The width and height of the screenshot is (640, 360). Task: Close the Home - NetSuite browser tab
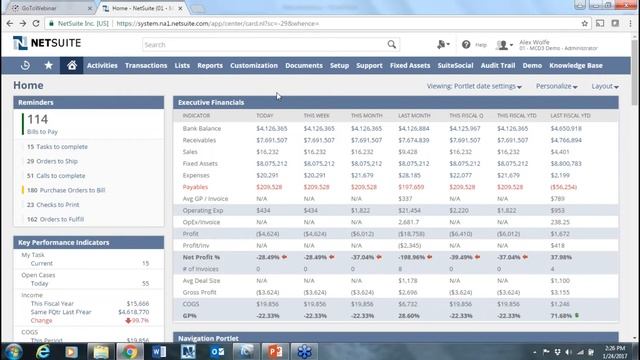click(x=180, y=8)
